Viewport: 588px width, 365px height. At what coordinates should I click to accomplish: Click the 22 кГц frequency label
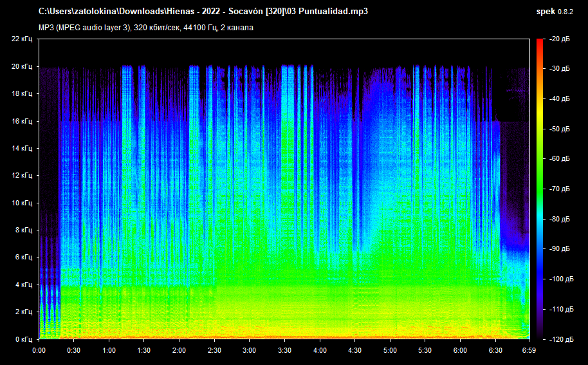click(x=22, y=39)
